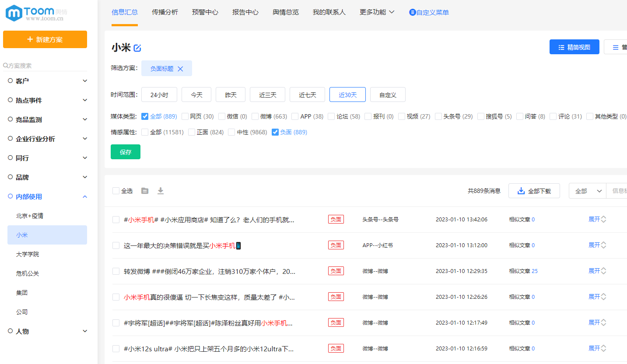Viewport: 627px width, 364px height.
Task: Edit the 小米 scheme name pencil icon
Action: tap(137, 48)
